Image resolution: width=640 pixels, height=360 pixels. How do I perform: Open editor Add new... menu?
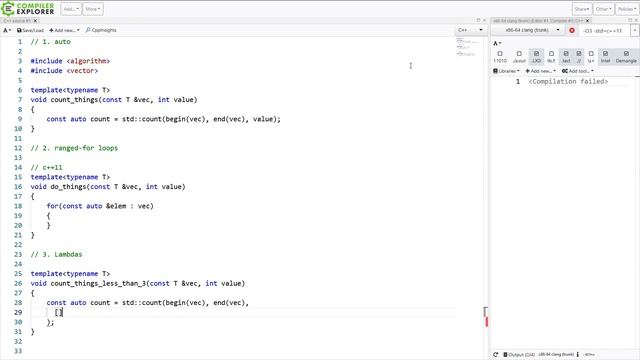coord(64,30)
